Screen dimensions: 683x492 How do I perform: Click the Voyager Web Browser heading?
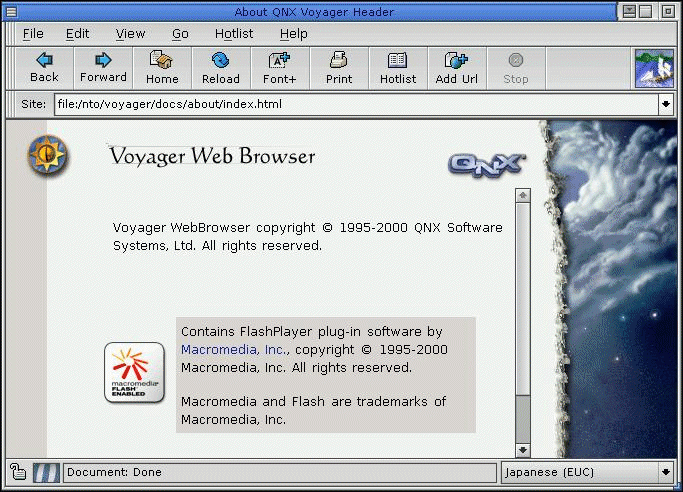pos(212,157)
